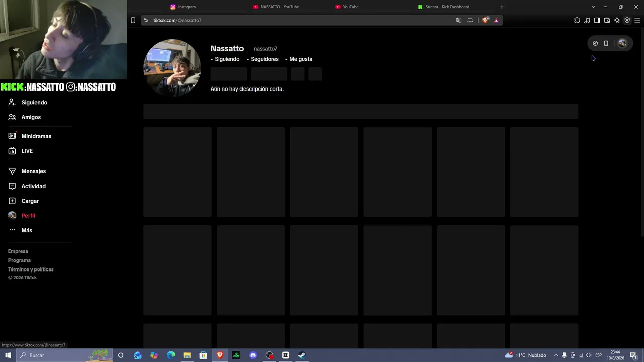Click the Mensajes paper plane icon

pos(12,171)
